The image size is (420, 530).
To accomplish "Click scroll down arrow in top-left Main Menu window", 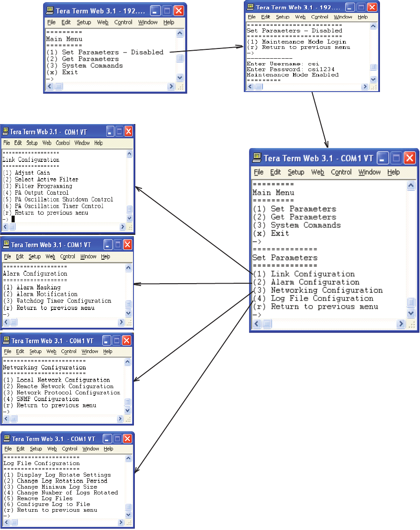I will tap(180, 77).
